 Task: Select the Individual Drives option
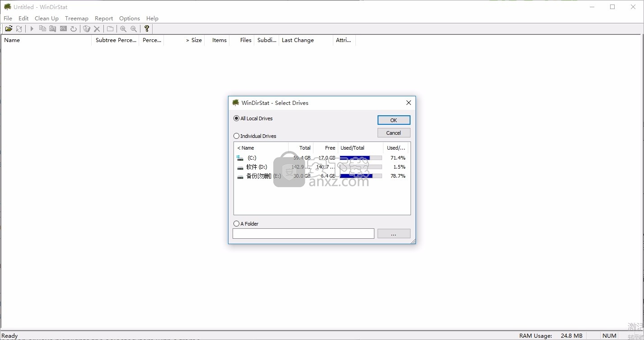pyautogui.click(x=255, y=136)
